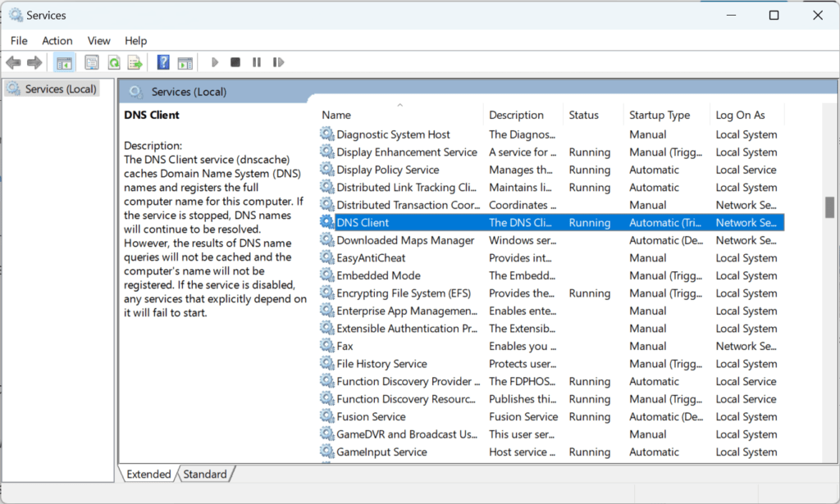This screenshot has height=504, width=840.
Task: Sort services by the Status column
Action: pyautogui.click(x=583, y=114)
